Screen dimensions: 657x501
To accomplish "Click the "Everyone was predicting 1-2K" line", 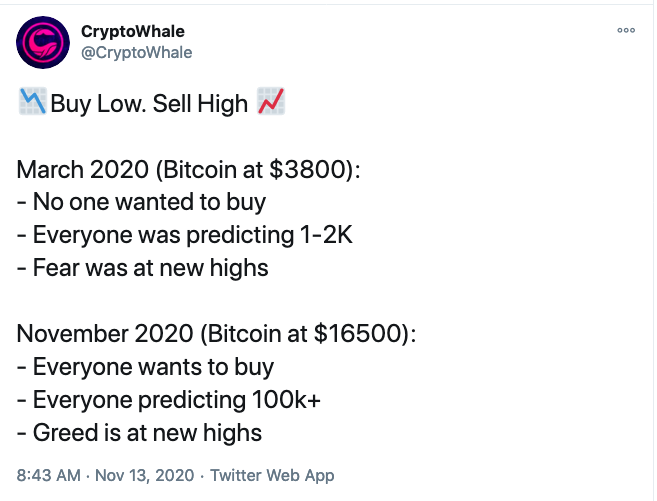I will pos(185,235).
